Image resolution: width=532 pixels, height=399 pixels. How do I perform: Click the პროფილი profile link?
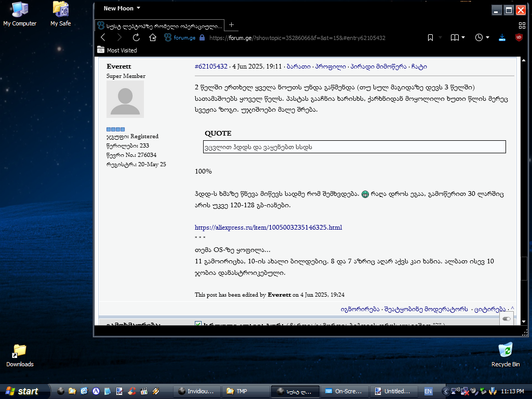pyautogui.click(x=330, y=66)
